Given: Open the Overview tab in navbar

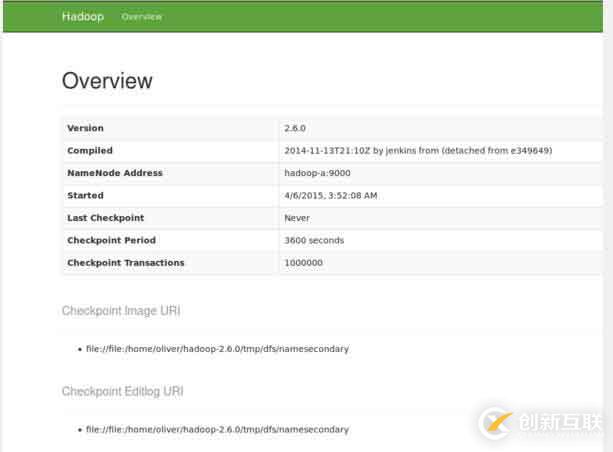Looking at the screenshot, I should pyautogui.click(x=141, y=17).
